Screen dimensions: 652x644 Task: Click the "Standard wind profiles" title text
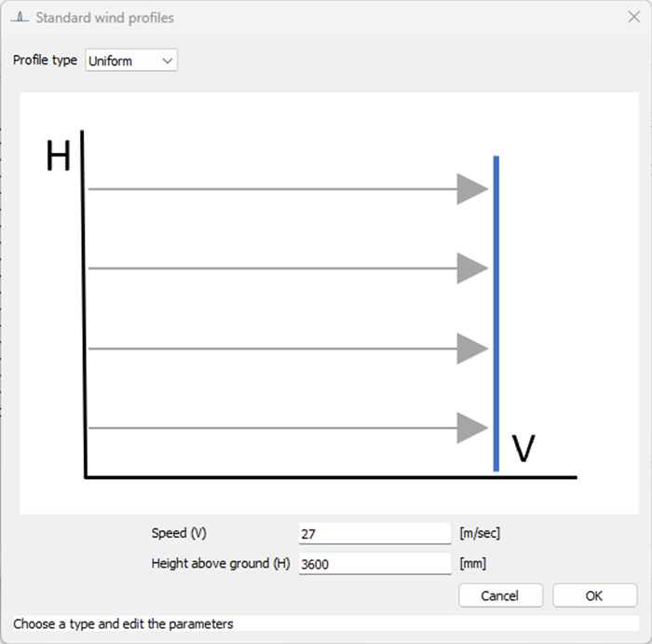(x=104, y=18)
